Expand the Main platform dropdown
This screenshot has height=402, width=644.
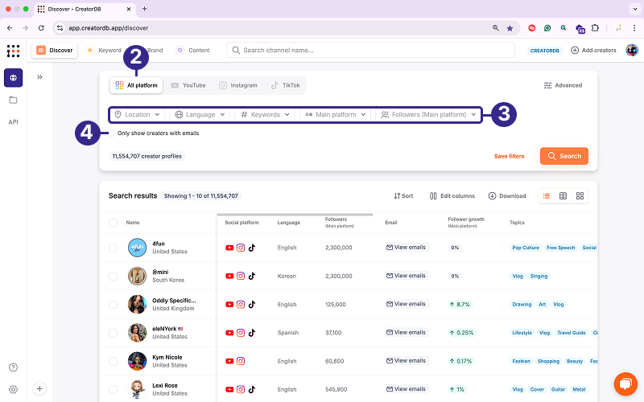[x=336, y=115]
